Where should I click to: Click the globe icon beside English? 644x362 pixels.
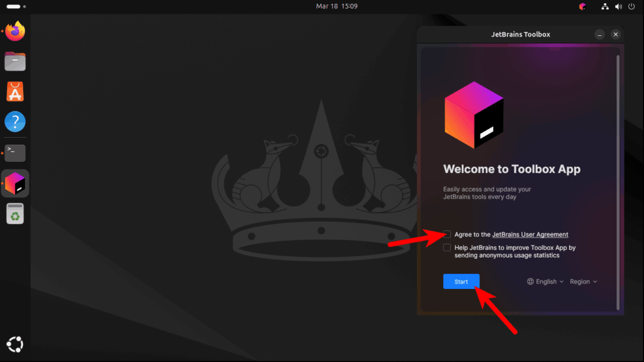pos(530,281)
